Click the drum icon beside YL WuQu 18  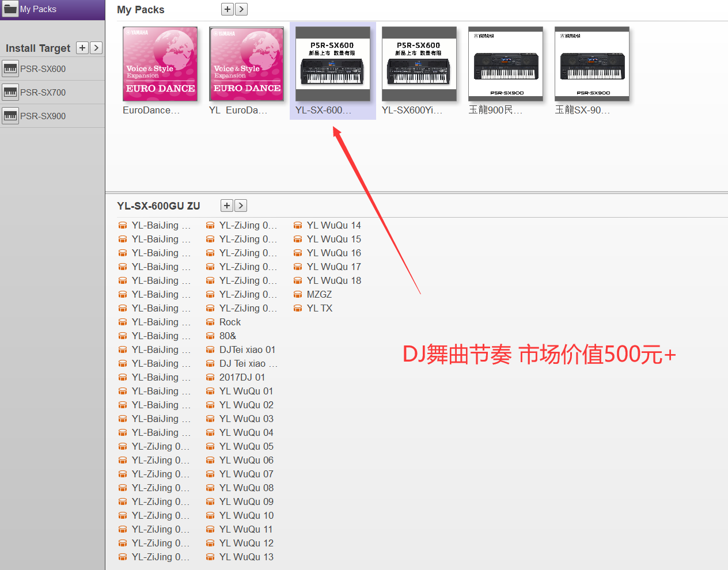298,281
